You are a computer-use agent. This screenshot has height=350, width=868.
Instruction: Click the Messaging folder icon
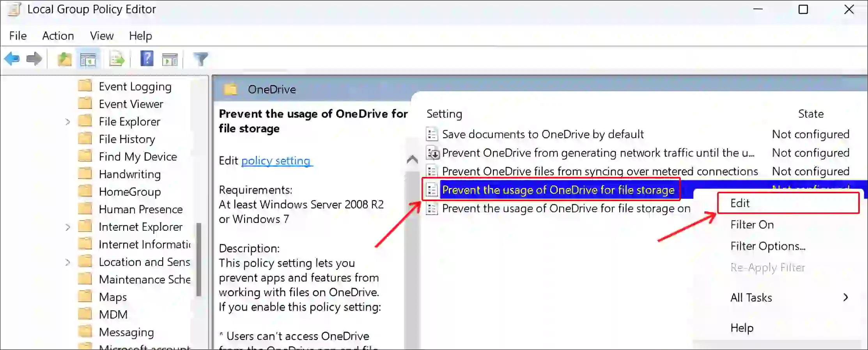85,331
